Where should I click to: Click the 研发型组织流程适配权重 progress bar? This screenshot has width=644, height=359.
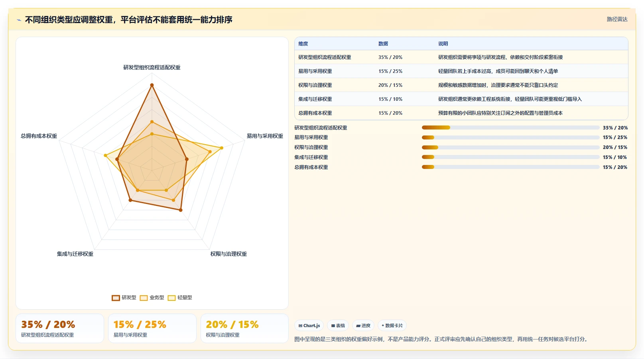[x=510, y=128]
